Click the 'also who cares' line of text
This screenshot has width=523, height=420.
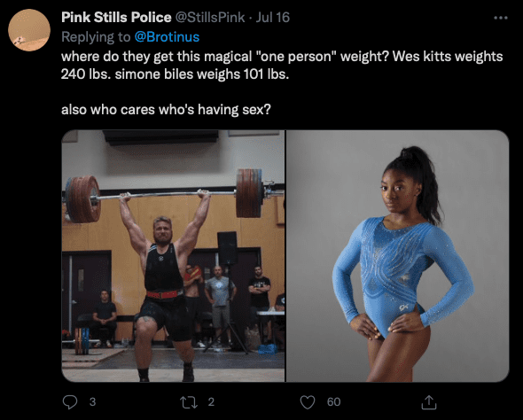tap(166, 109)
